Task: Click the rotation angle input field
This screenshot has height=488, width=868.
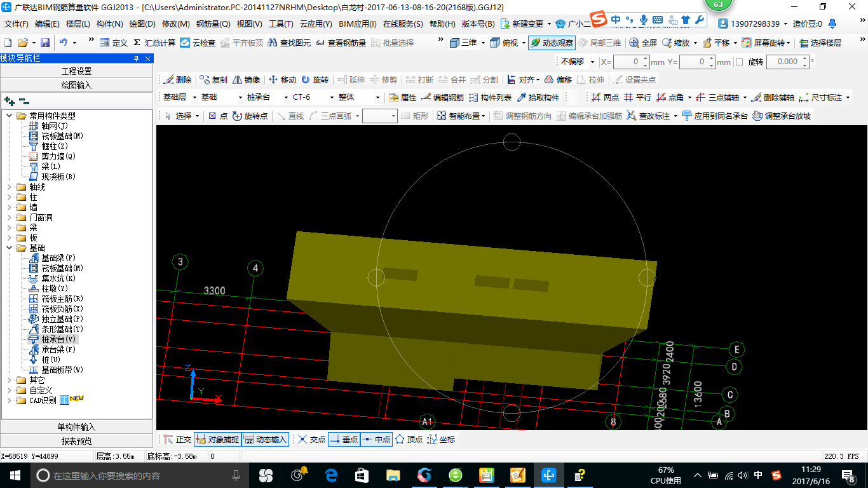Action: click(787, 62)
